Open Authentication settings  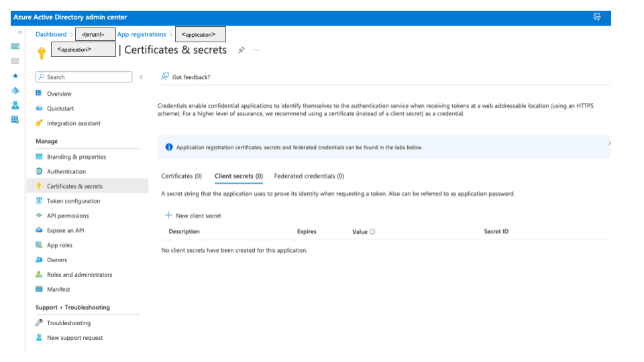(66, 172)
